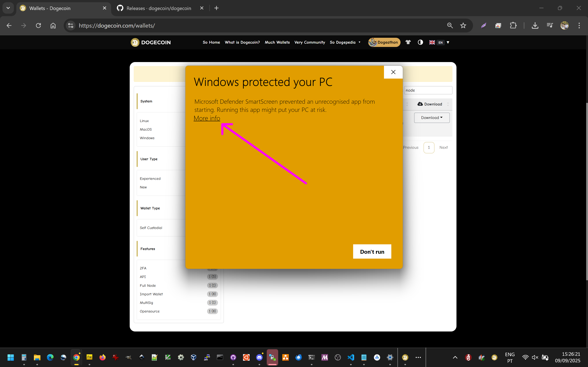Filter by MacOS system
Image resolution: width=588 pixels, height=367 pixels.
[146, 129]
